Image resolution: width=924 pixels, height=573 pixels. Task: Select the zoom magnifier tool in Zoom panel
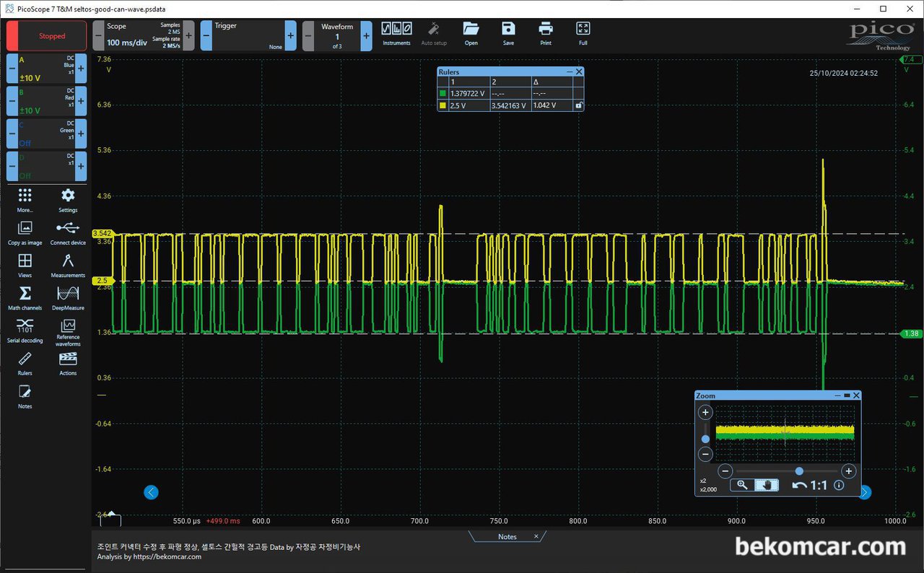[x=741, y=486]
